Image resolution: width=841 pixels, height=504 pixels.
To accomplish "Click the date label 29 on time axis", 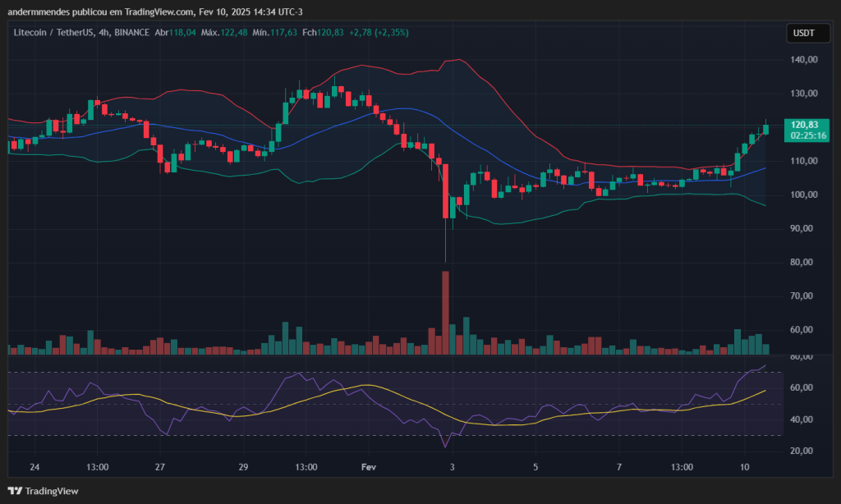I will tap(243, 467).
